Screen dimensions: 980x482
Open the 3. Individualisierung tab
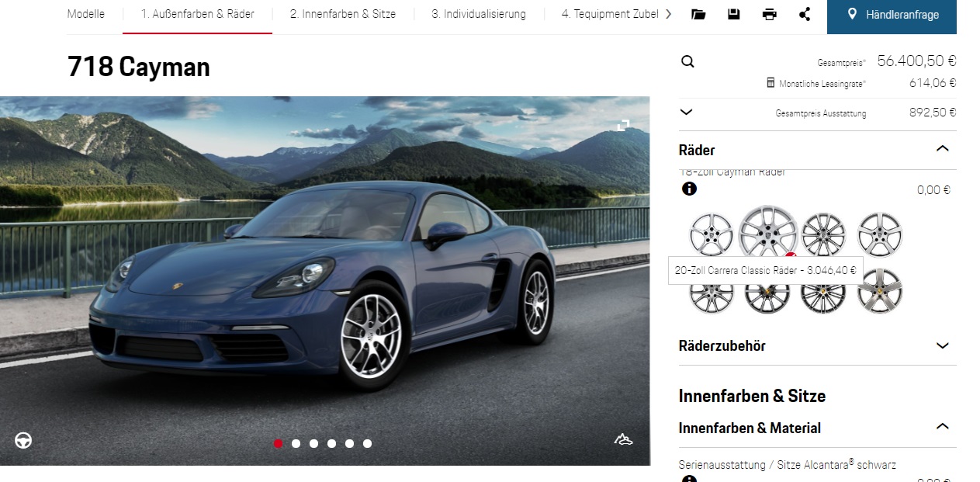479,14
